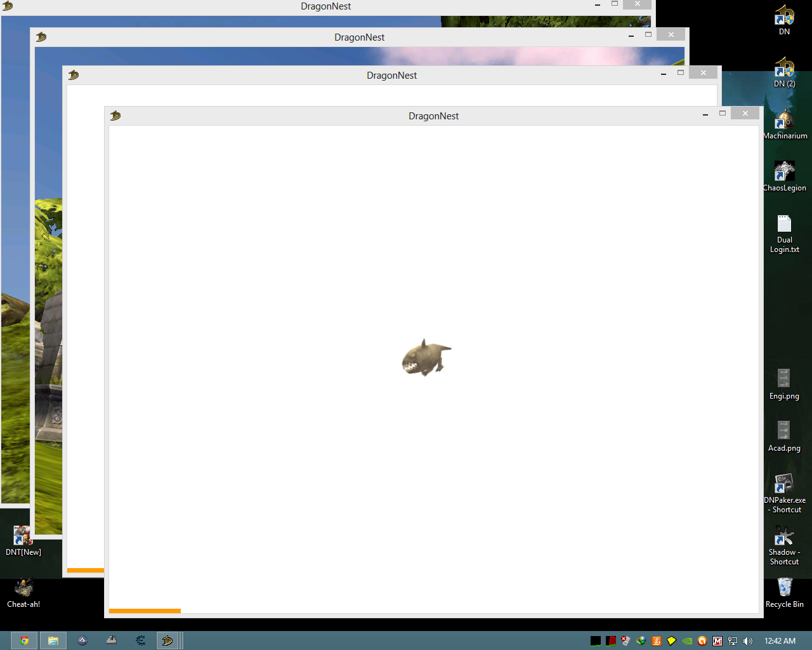Screen dimensions: 812x650
Task: Open the network status tray icon
Action: coord(733,641)
